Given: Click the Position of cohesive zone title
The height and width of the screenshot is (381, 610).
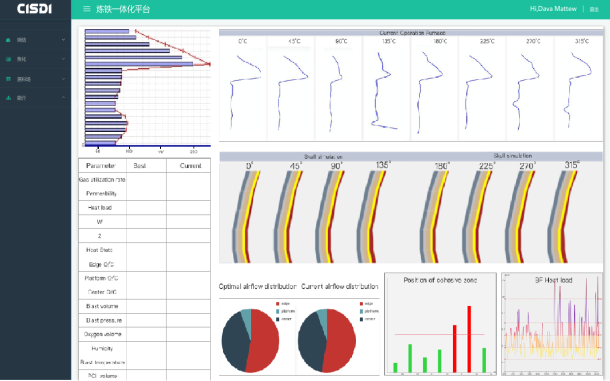Looking at the screenshot, I should click(440, 280).
